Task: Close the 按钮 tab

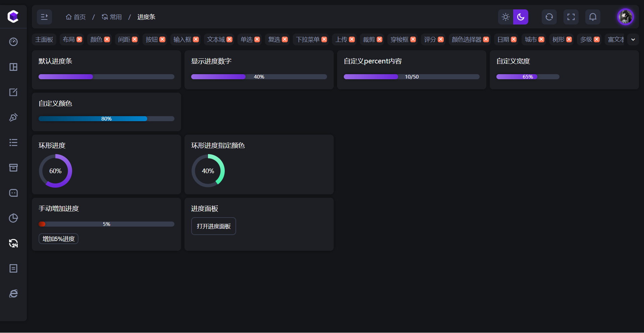Action: pyautogui.click(x=162, y=40)
